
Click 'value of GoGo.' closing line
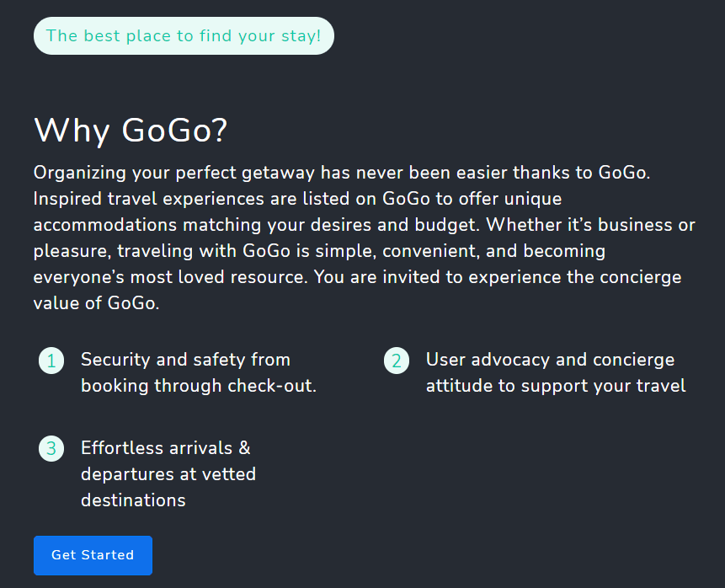pyautogui.click(x=96, y=303)
